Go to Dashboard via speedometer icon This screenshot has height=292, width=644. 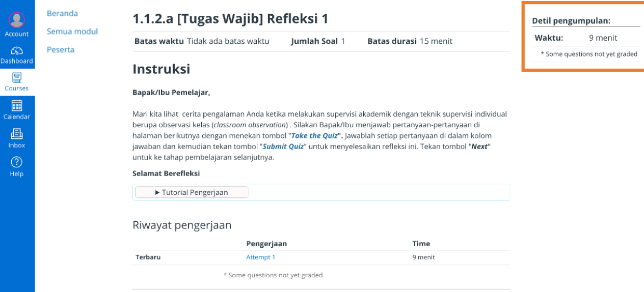pyautogui.click(x=17, y=51)
